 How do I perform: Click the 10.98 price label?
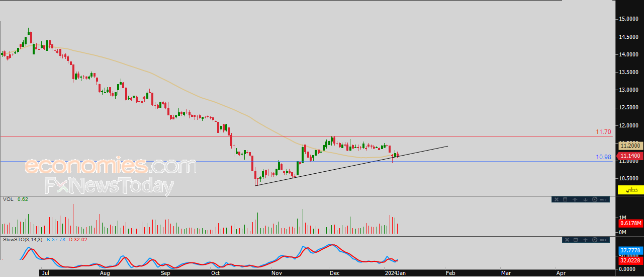pyautogui.click(x=603, y=157)
